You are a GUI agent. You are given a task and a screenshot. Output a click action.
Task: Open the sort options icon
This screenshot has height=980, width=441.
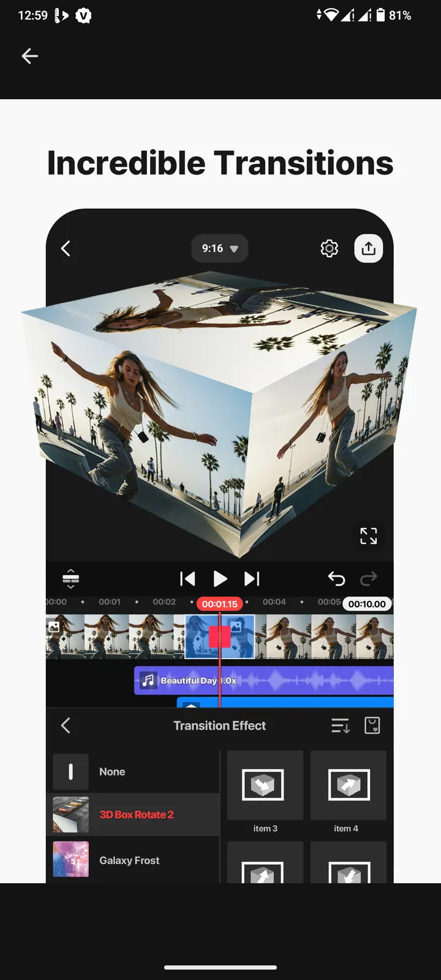[341, 726]
